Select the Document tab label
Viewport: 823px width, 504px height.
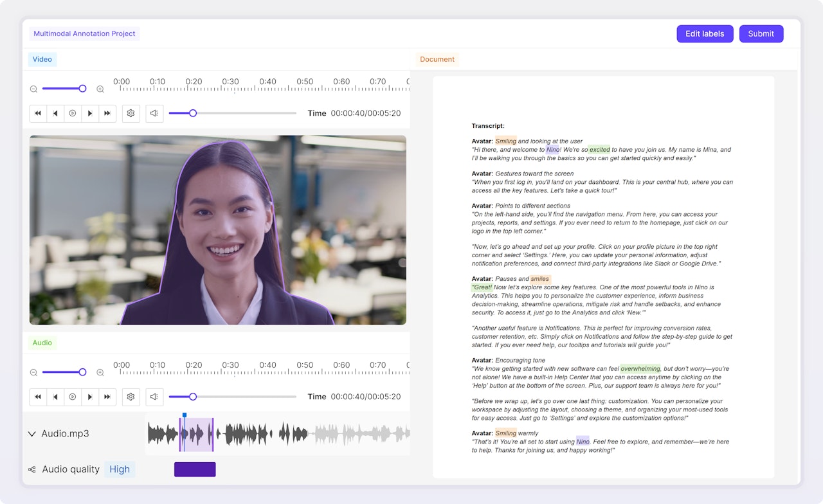coord(437,60)
